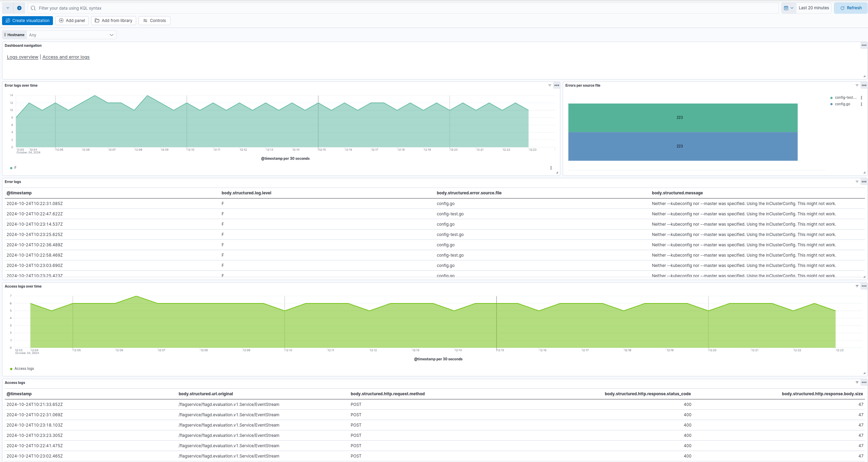Open config.go legend item options
Viewport: 868px width, 462px height.
click(x=861, y=104)
